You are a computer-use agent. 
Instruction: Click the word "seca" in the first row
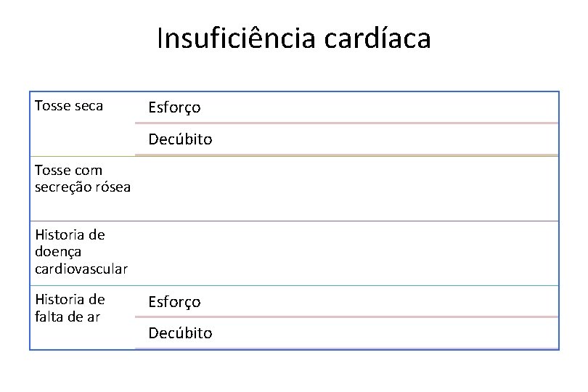point(89,106)
